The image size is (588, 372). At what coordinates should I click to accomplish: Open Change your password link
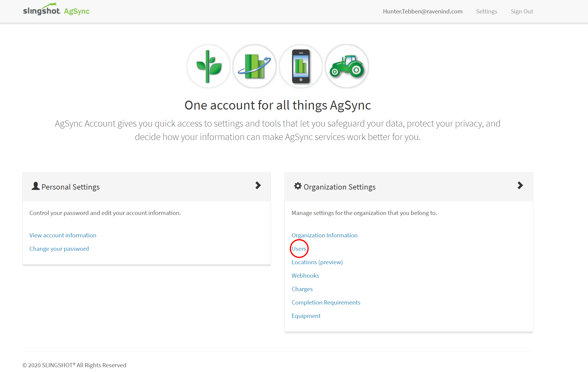click(59, 249)
